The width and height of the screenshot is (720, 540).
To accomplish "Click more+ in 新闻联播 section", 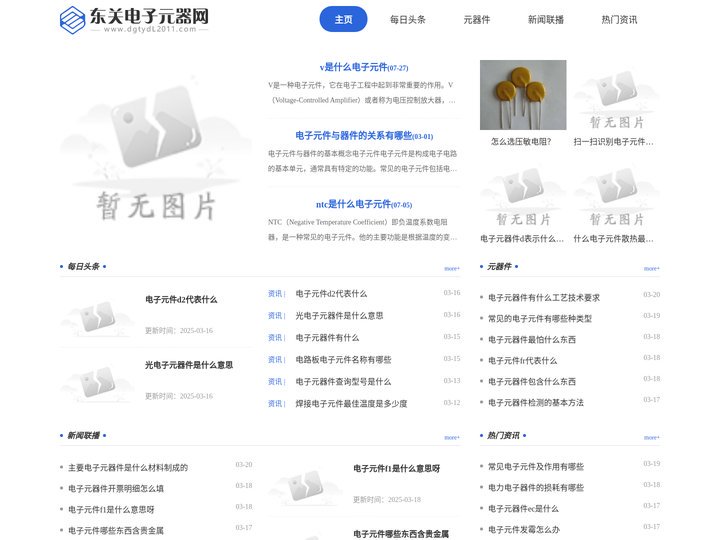I will [452, 438].
